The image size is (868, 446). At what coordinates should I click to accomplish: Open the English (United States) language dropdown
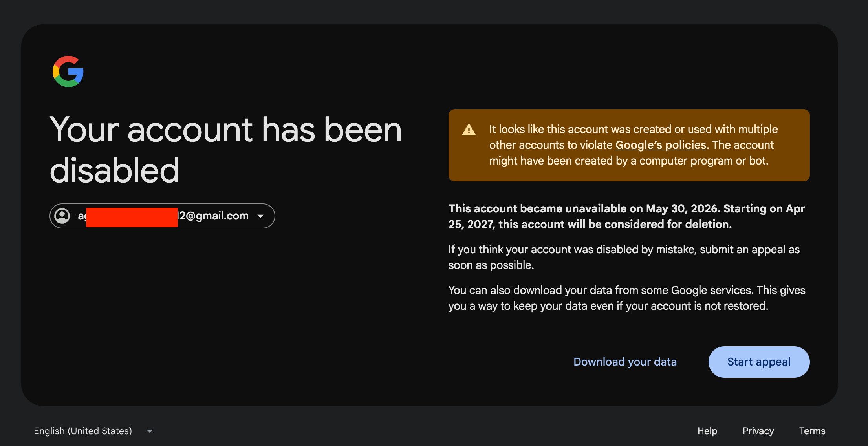click(x=93, y=431)
